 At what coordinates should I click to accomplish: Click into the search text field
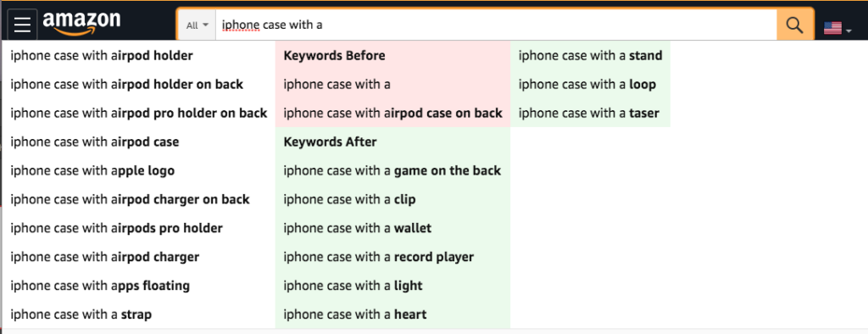click(496, 25)
